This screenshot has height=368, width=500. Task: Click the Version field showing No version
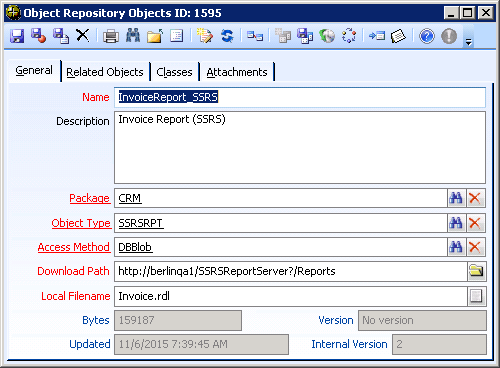422,320
